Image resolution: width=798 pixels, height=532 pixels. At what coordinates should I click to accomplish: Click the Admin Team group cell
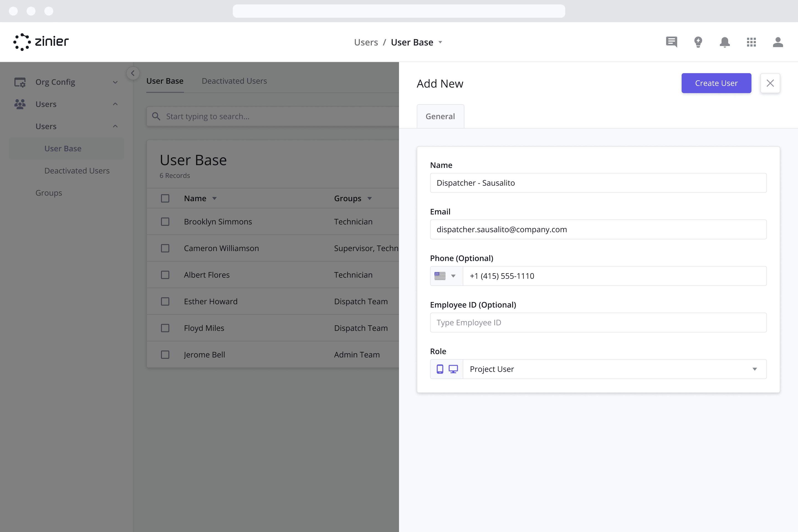(x=357, y=355)
